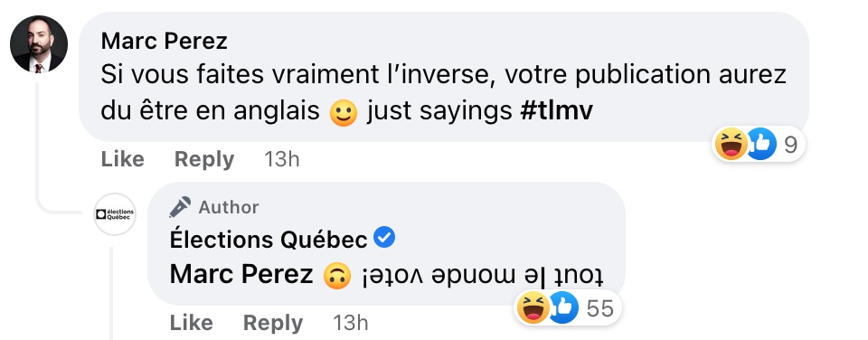Reply to the Élections Québec comment
The width and height of the screenshot is (868, 340).
(273, 323)
